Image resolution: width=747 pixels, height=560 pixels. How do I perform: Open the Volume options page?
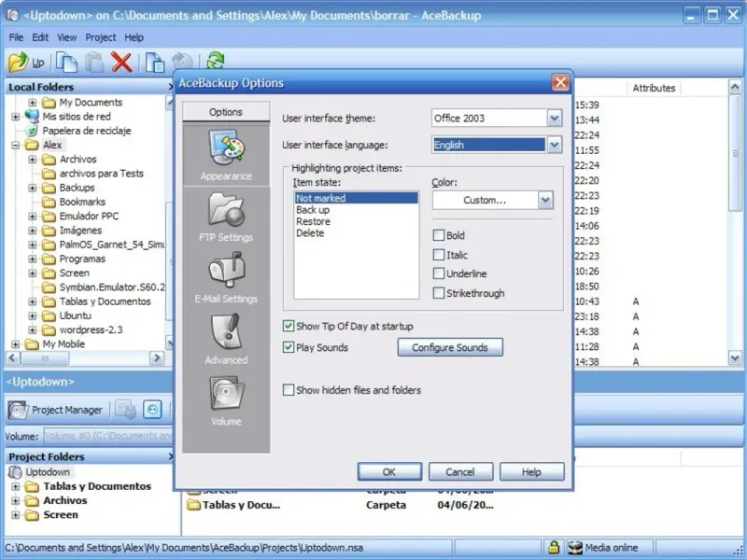click(x=226, y=401)
